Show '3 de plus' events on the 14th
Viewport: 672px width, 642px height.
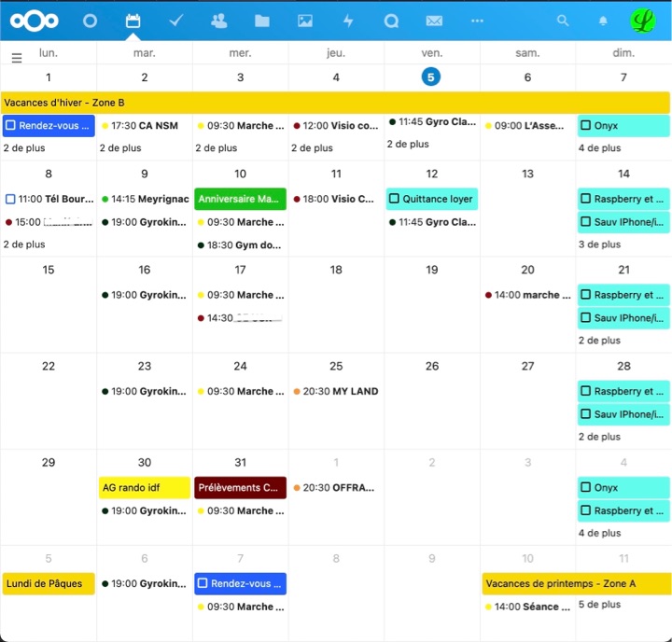click(599, 244)
